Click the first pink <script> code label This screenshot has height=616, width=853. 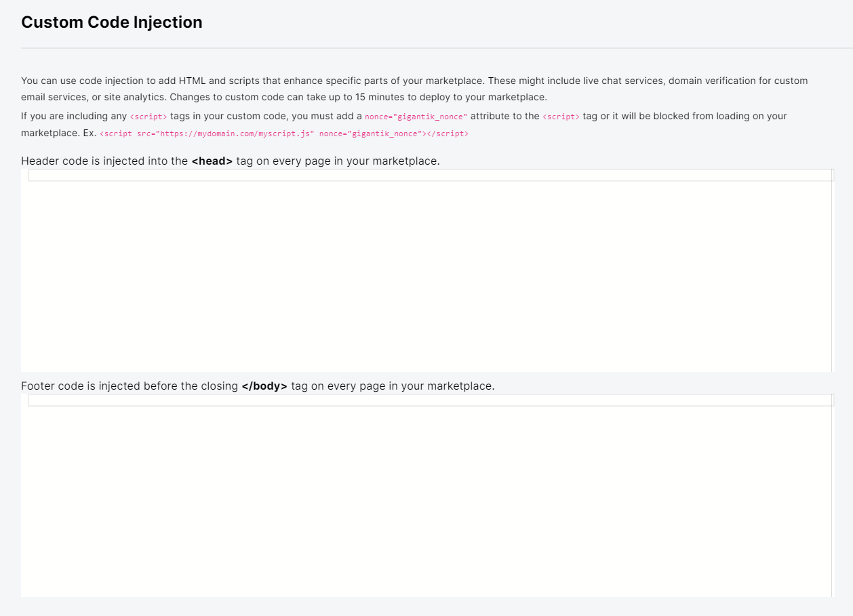coord(148,117)
